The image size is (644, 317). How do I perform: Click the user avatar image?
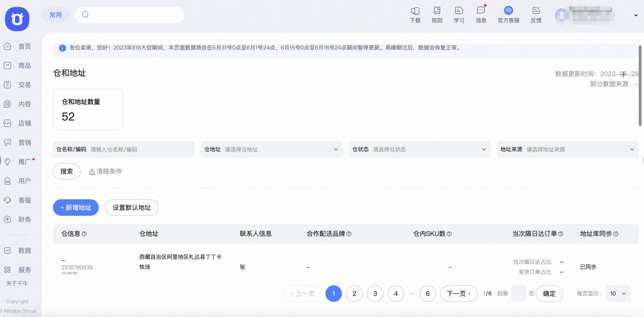561,16
